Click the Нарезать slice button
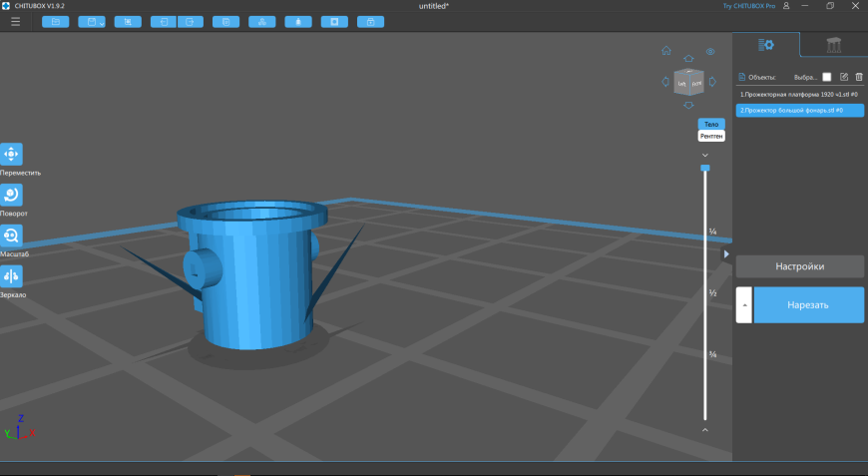The width and height of the screenshot is (868, 476). pyautogui.click(x=808, y=304)
